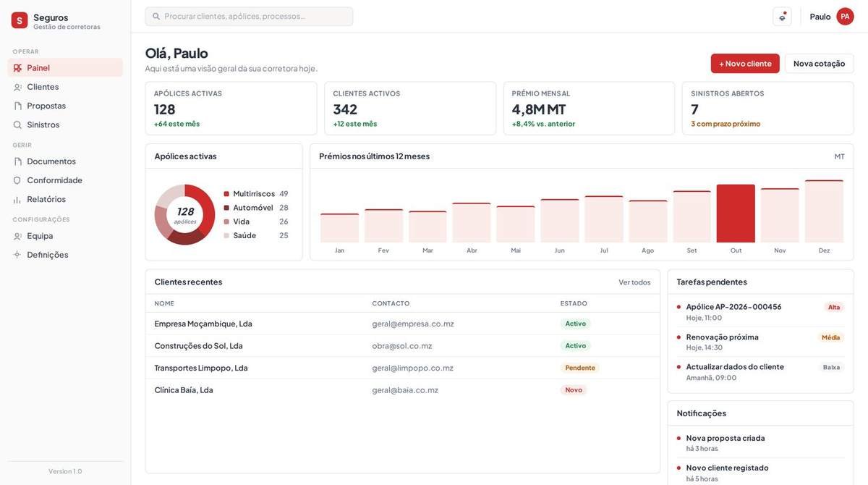868x485 pixels.
Task: Navigate to Equipa in the sidebar
Action: coord(65,236)
